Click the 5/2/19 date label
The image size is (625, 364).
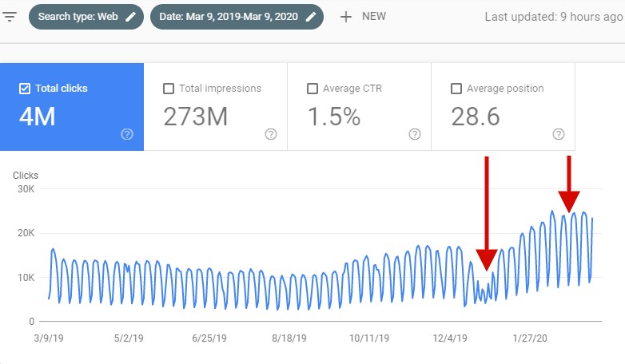pyautogui.click(x=129, y=338)
